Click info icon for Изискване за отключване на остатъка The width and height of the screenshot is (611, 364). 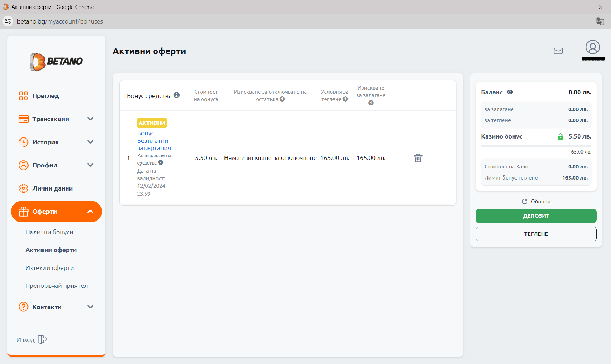click(282, 99)
